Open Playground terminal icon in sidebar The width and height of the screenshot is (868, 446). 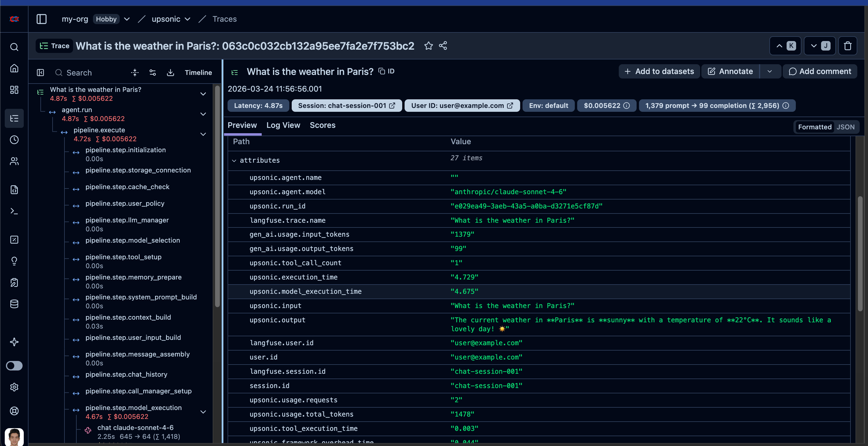[x=14, y=211]
